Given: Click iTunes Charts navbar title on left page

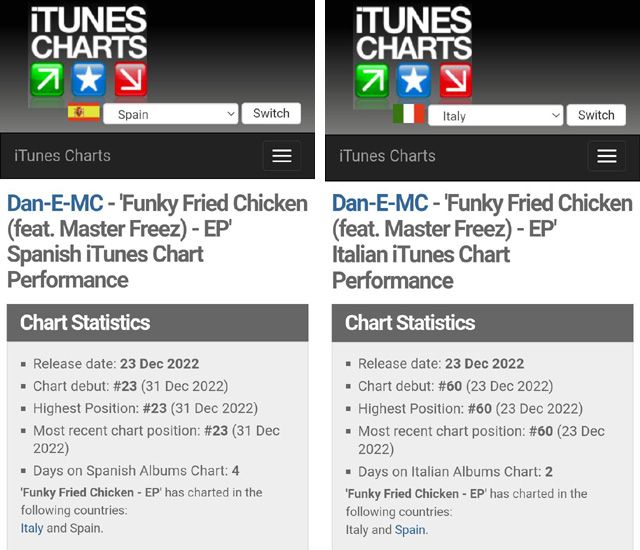Looking at the screenshot, I should click(x=62, y=155).
